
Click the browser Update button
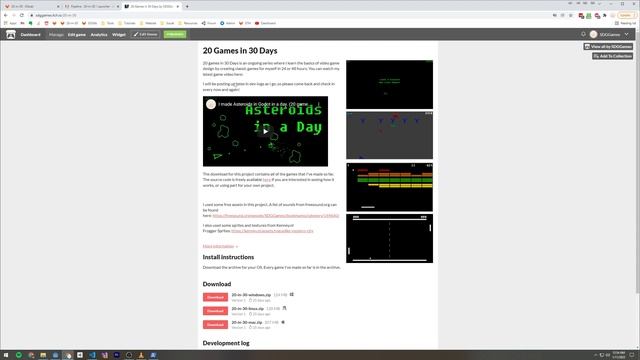(627, 15)
